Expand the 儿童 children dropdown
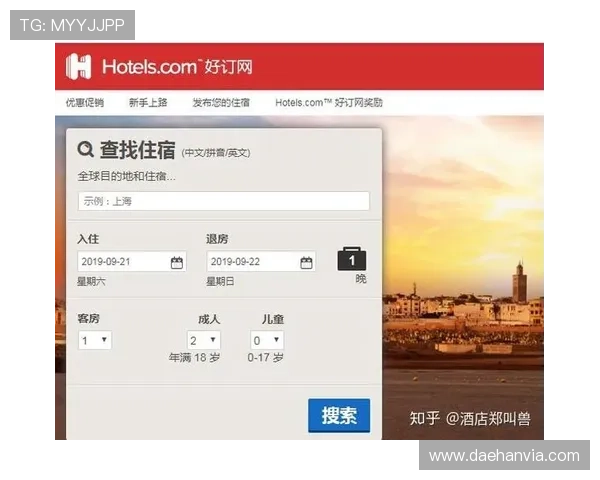600x480 pixels. (267, 340)
